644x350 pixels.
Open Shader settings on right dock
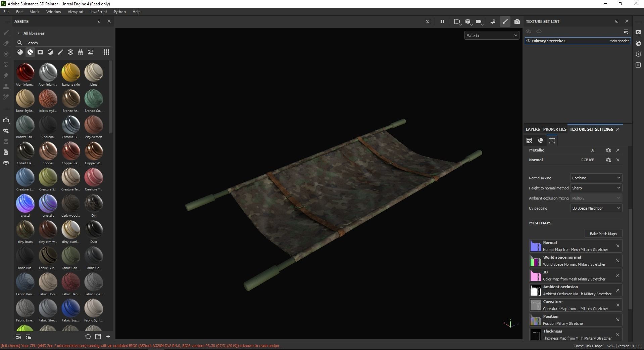tap(638, 43)
